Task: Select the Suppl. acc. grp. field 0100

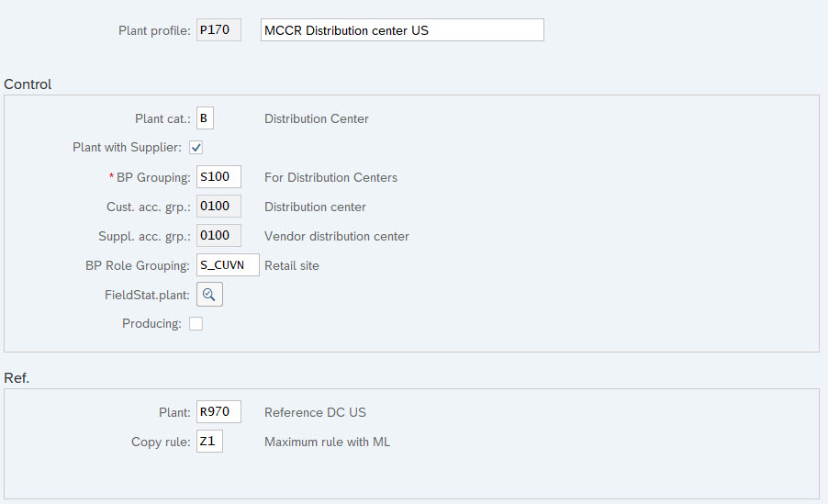Action: (218, 236)
